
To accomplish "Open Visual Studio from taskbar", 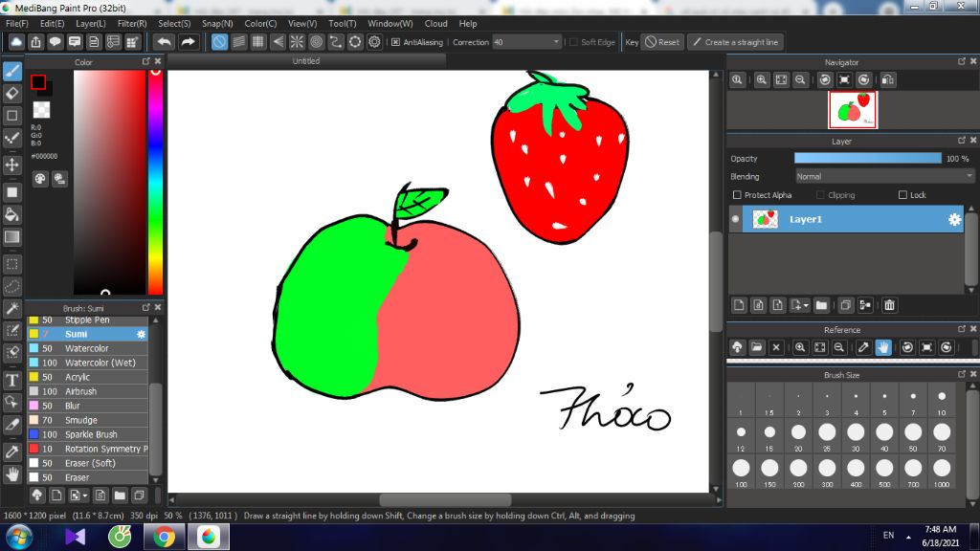I will 75,538.
